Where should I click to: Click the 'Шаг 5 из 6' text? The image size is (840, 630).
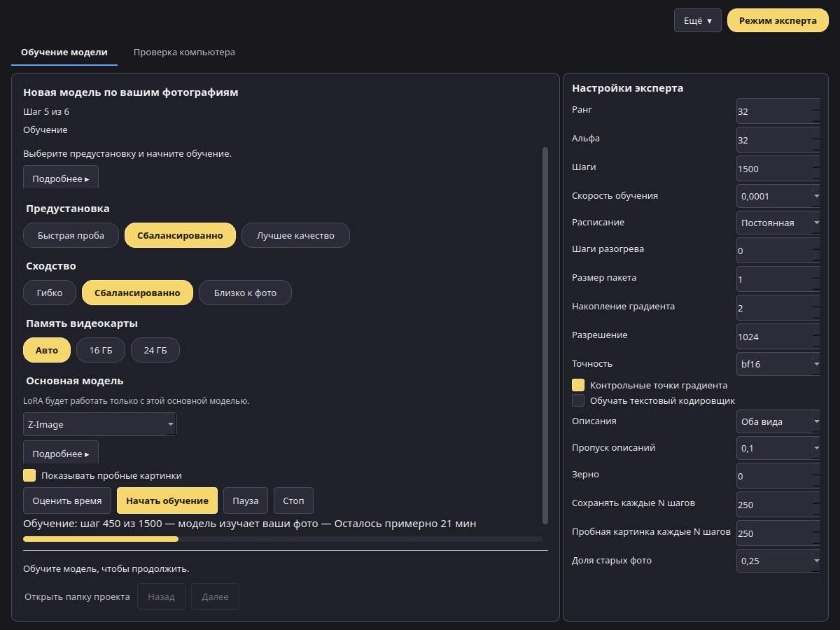pos(46,111)
